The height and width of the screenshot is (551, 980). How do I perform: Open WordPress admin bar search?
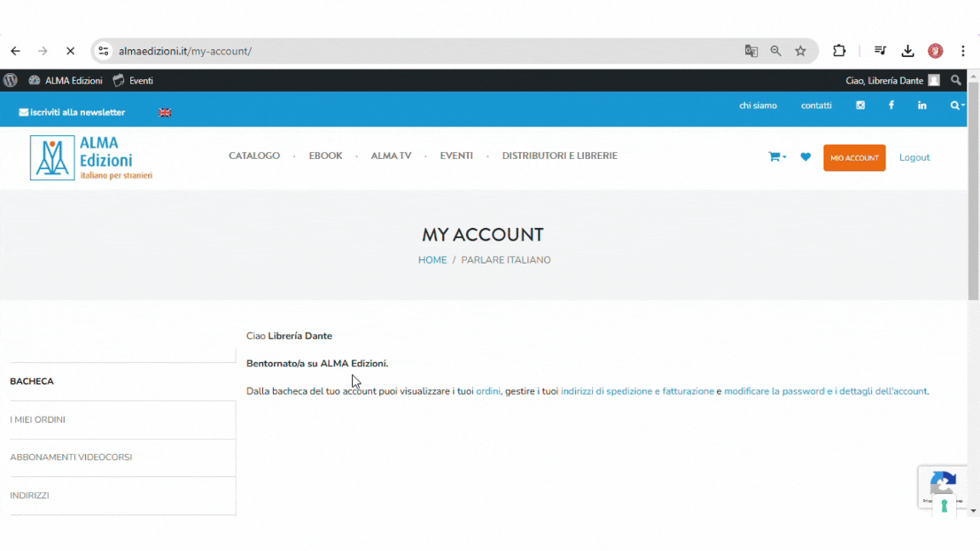955,81
